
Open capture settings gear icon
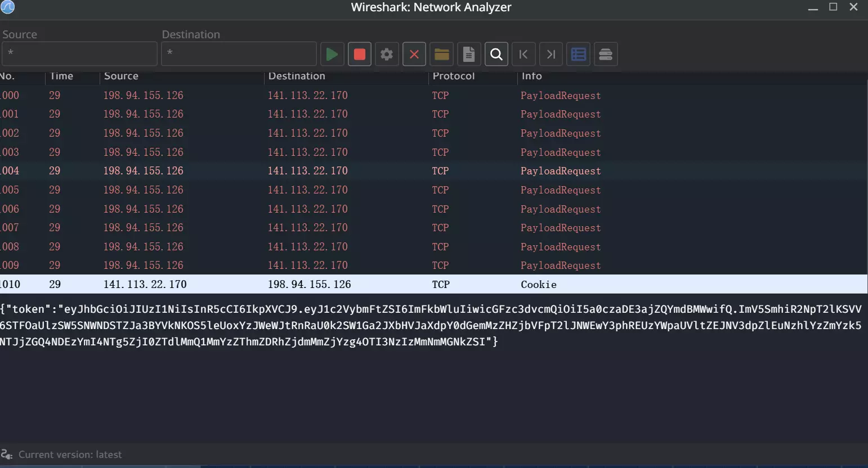387,55
